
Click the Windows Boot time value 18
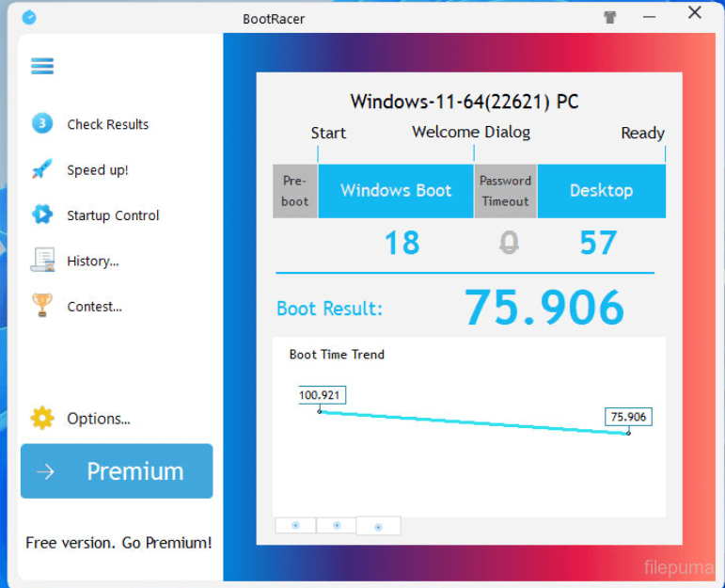coord(402,243)
